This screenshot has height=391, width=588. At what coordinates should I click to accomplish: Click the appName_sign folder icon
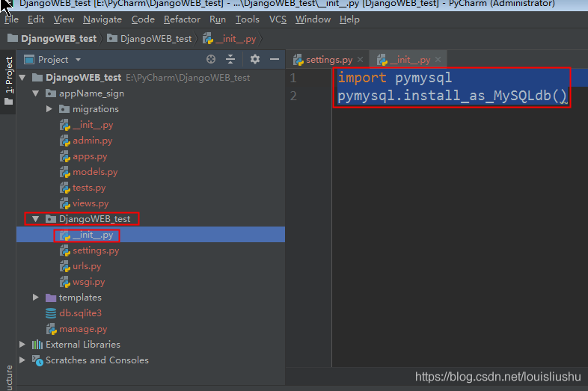coord(51,93)
